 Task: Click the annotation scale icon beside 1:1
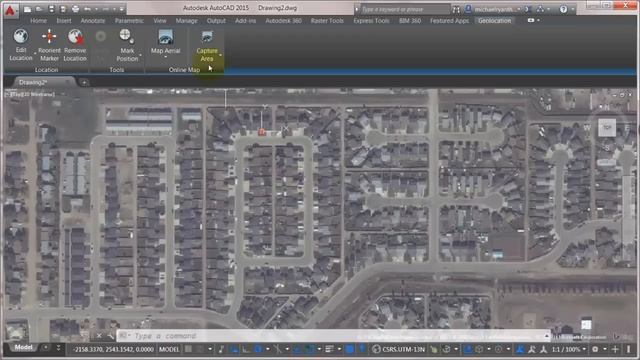(543, 349)
